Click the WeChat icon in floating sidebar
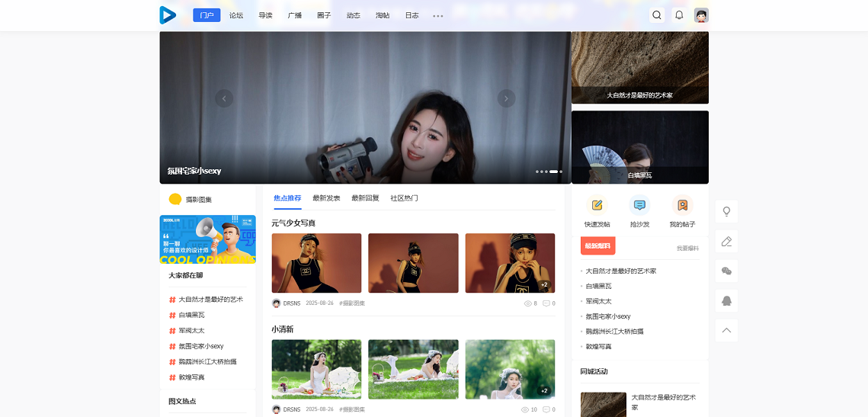This screenshot has width=868, height=417. 726,271
